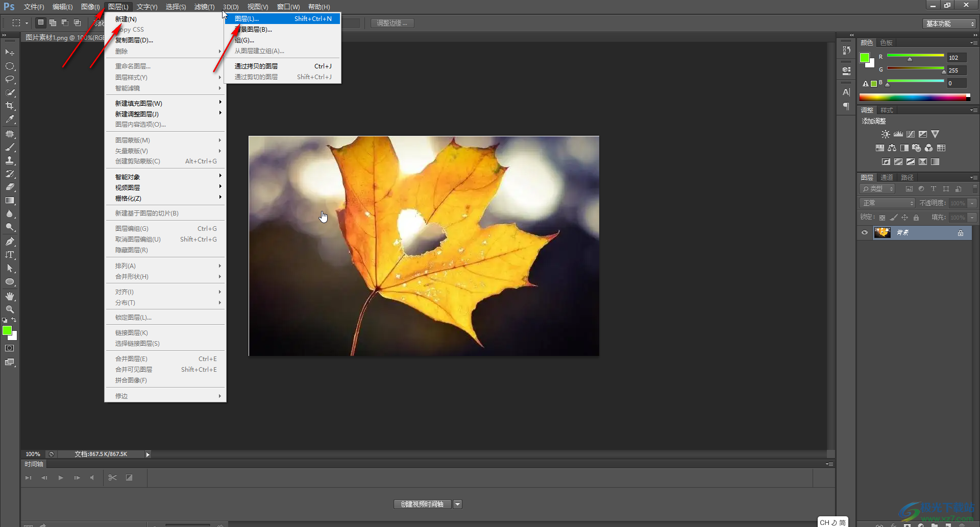This screenshot has width=980, height=527.
Task: Select the Crop tool
Action: tap(10, 106)
